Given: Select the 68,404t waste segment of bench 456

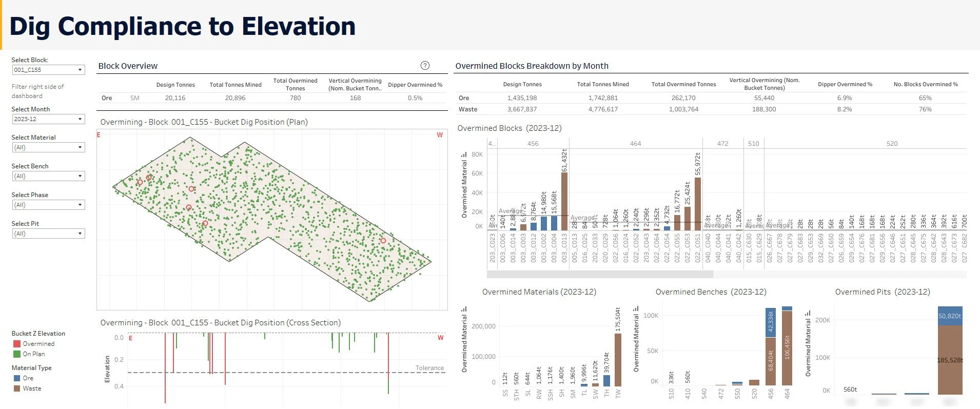Looking at the screenshot, I should [770, 361].
